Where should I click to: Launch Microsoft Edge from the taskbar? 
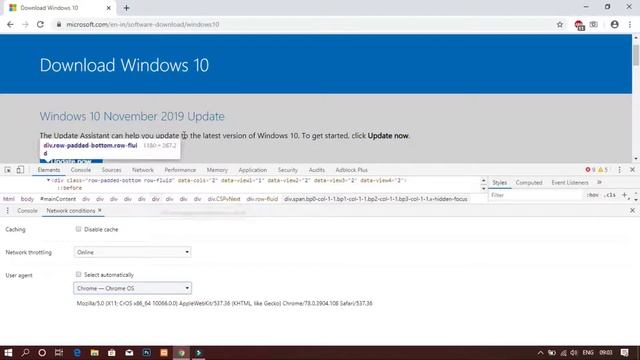pyautogui.click(x=77, y=353)
